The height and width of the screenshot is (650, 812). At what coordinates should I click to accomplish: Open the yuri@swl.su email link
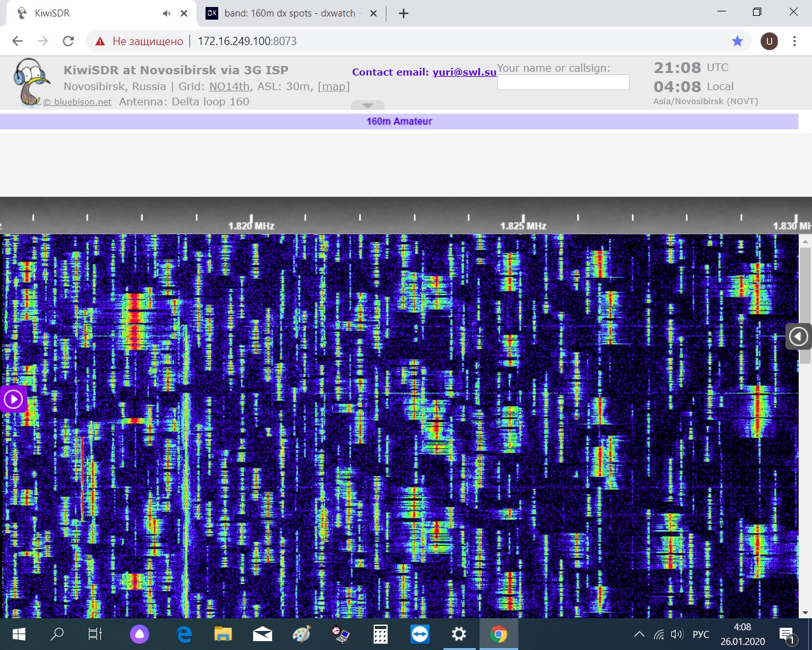click(464, 72)
